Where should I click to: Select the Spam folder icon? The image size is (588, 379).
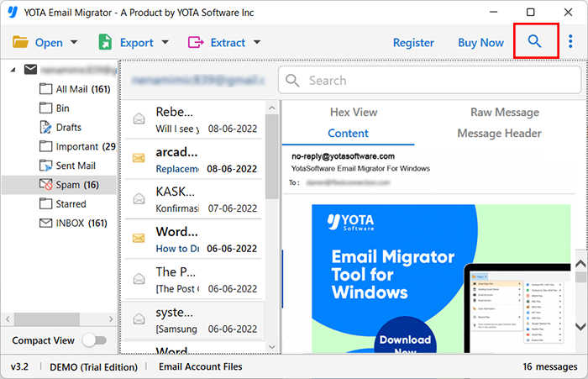[47, 185]
